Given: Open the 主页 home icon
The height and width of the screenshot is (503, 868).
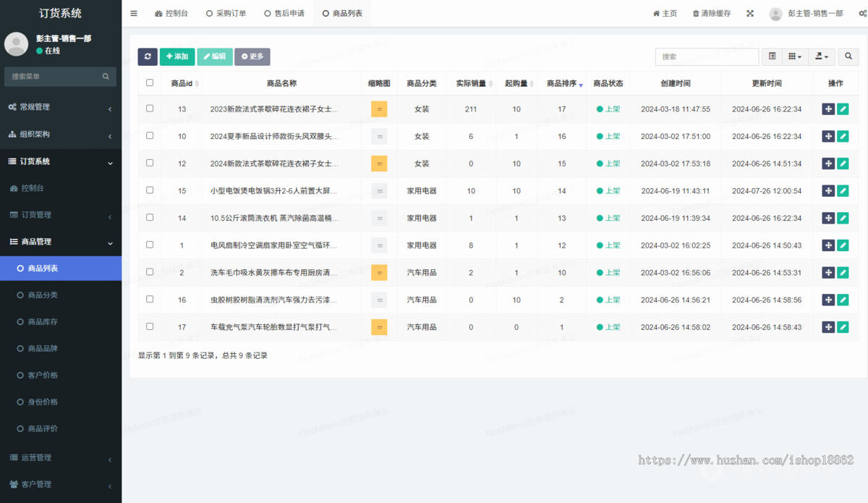Looking at the screenshot, I should pyautogui.click(x=657, y=12).
